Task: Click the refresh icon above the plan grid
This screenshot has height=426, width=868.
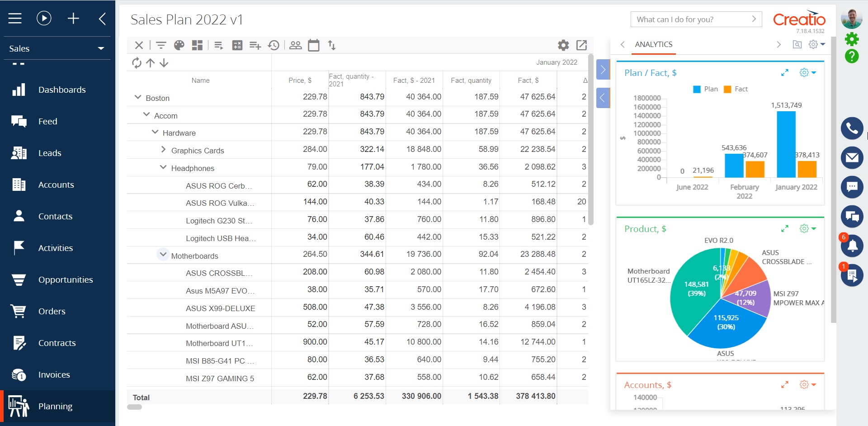Action: (x=137, y=63)
